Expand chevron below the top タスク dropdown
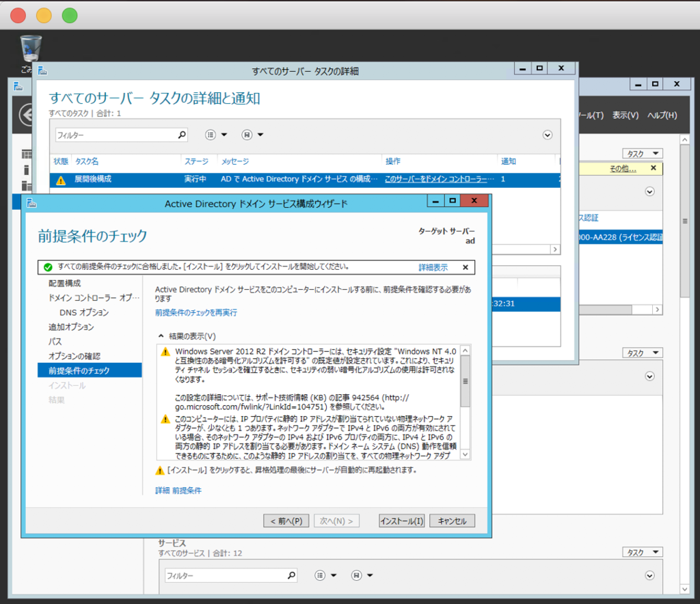This screenshot has height=604, width=700. point(649,192)
